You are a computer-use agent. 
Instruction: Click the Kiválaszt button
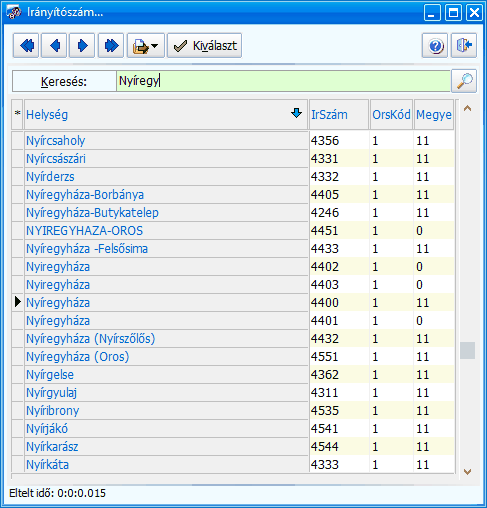click(204, 45)
